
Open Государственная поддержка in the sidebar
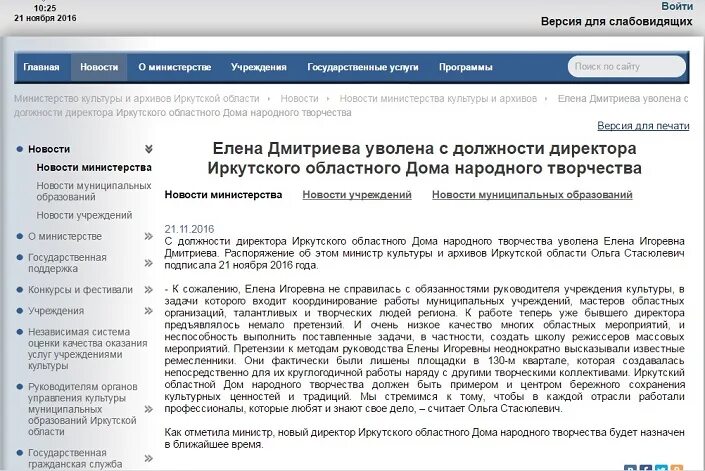tap(67, 263)
